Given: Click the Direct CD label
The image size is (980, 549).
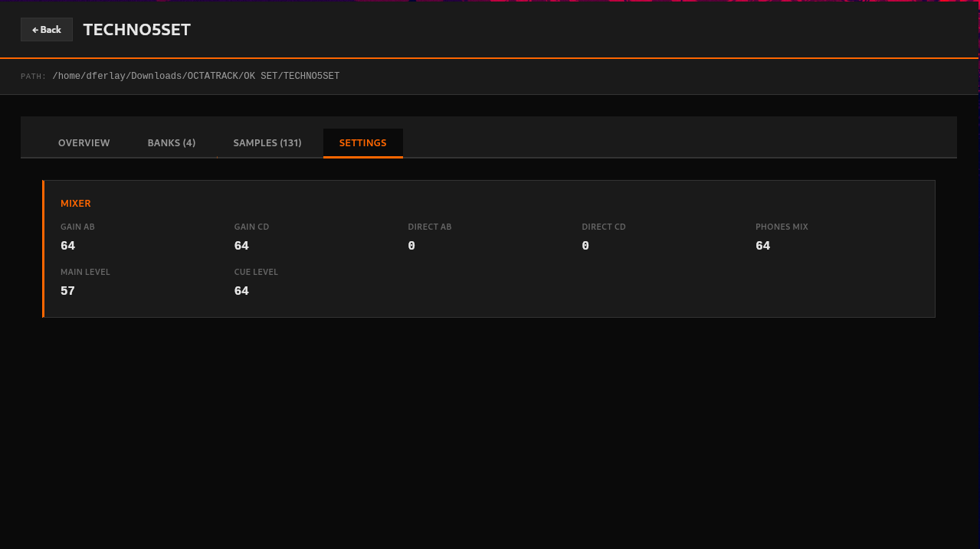Looking at the screenshot, I should click(604, 227).
